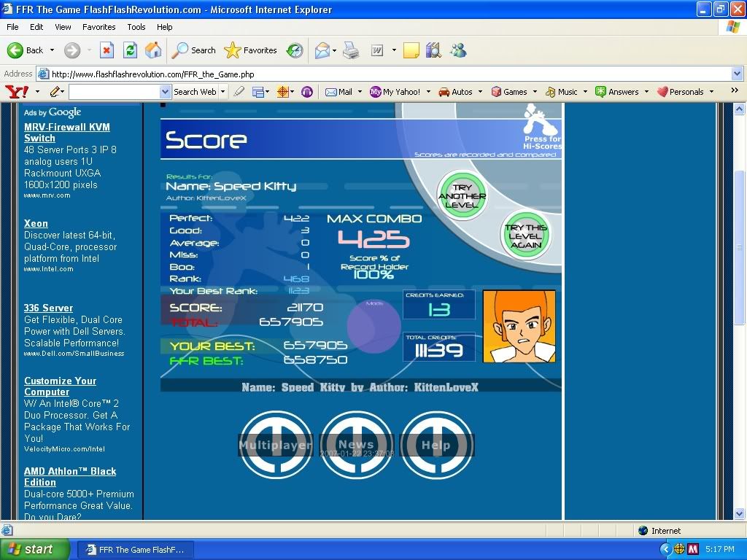This screenshot has width=747, height=560.
Task: Go to Home page icon
Action: pos(153,50)
